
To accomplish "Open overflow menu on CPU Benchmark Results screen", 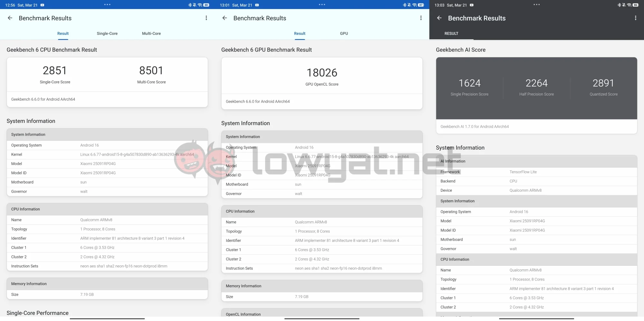I will click(x=206, y=18).
